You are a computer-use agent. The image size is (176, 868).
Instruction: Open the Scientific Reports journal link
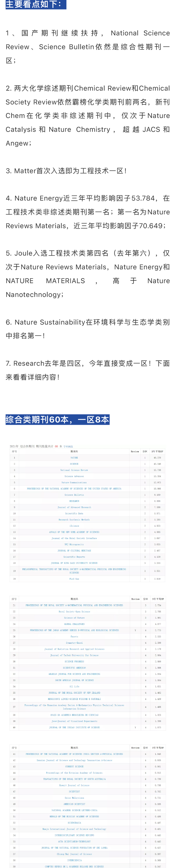pos(74,557)
